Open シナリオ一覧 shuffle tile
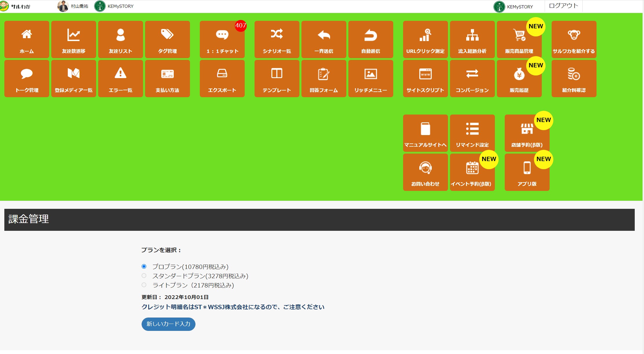Screen dimensions: 644x354 click(277, 39)
